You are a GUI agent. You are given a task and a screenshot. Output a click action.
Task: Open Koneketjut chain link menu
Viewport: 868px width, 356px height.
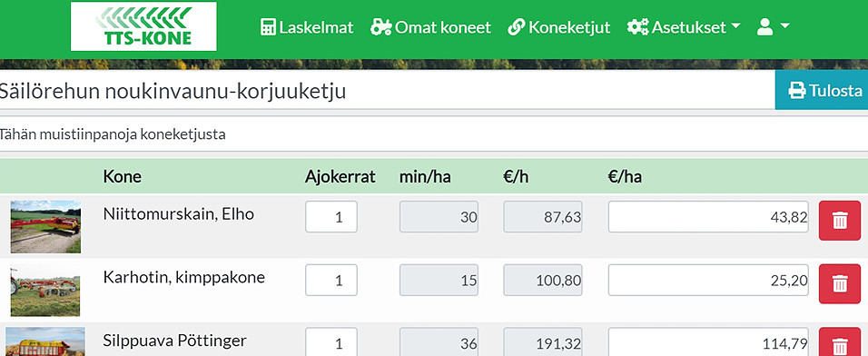coord(558,27)
